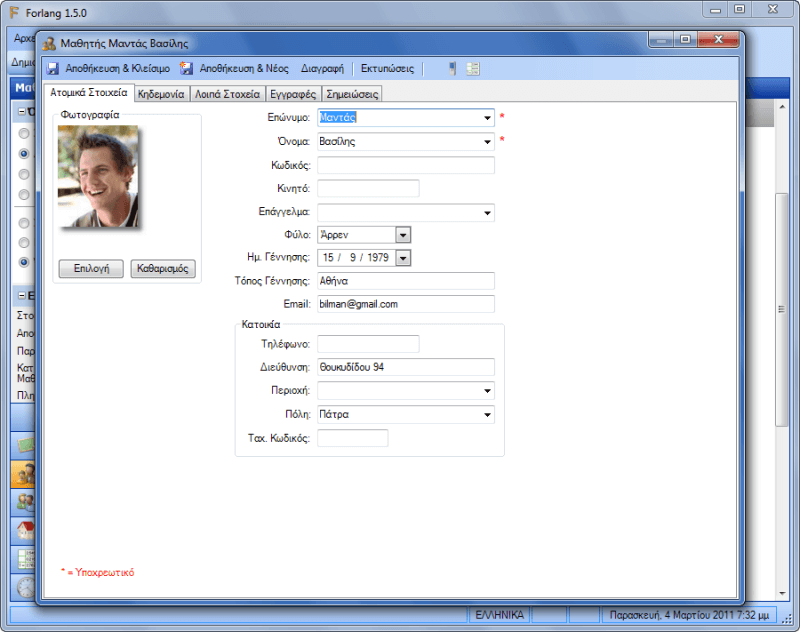This screenshot has height=632, width=800.
Task: Open the Φύλο gender dropdown
Action: 403,235
